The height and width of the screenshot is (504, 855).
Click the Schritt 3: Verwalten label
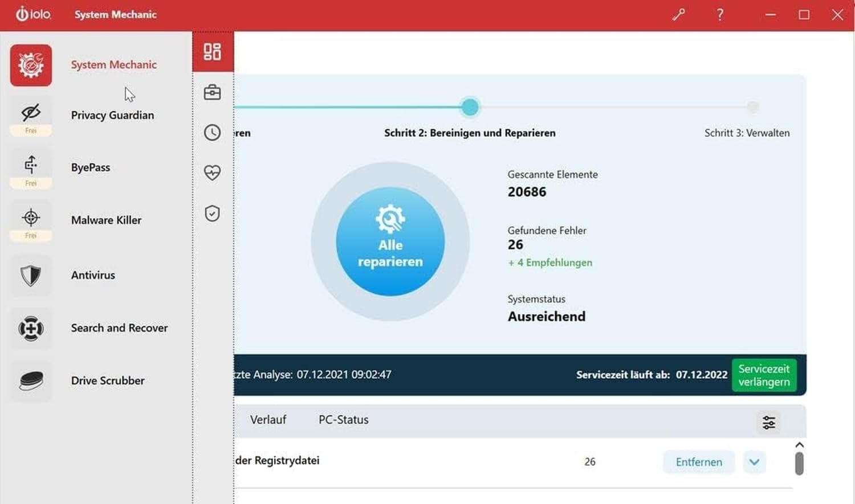coord(747,133)
